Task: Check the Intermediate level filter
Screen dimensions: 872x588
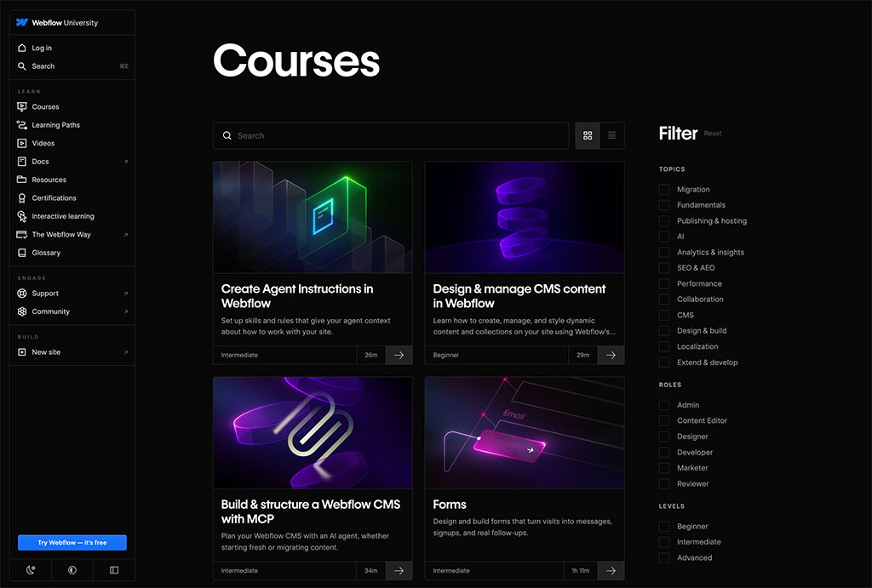Action: (664, 542)
